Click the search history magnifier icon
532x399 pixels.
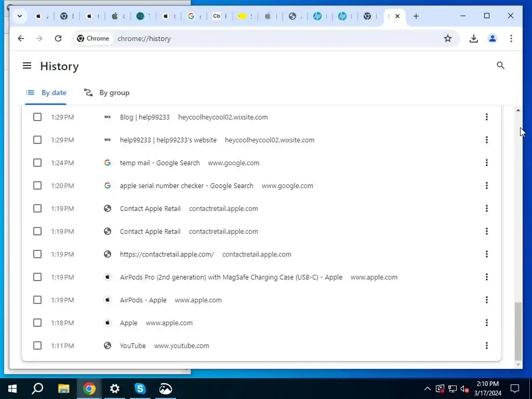pyautogui.click(x=500, y=65)
